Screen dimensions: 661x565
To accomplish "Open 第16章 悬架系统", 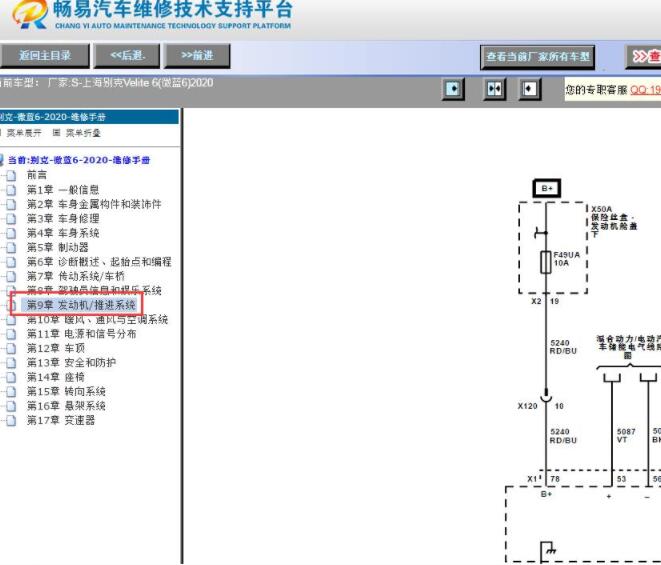I will (x=66, y=406).
